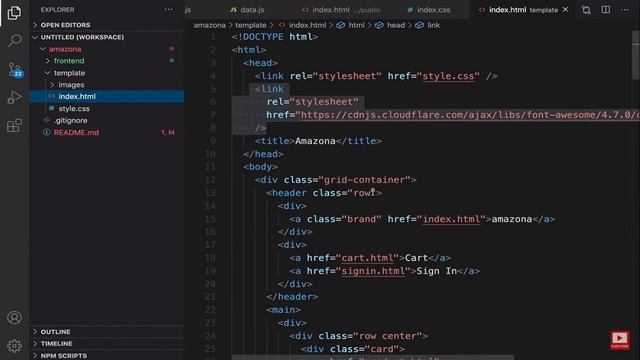Click the cdnjs font-awesome URL in code

[470, 115]
